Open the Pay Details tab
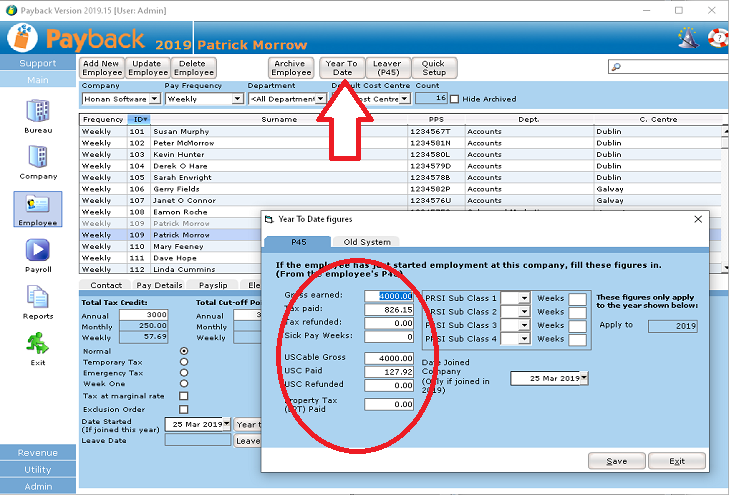729x495 pixels. point(159,285)
